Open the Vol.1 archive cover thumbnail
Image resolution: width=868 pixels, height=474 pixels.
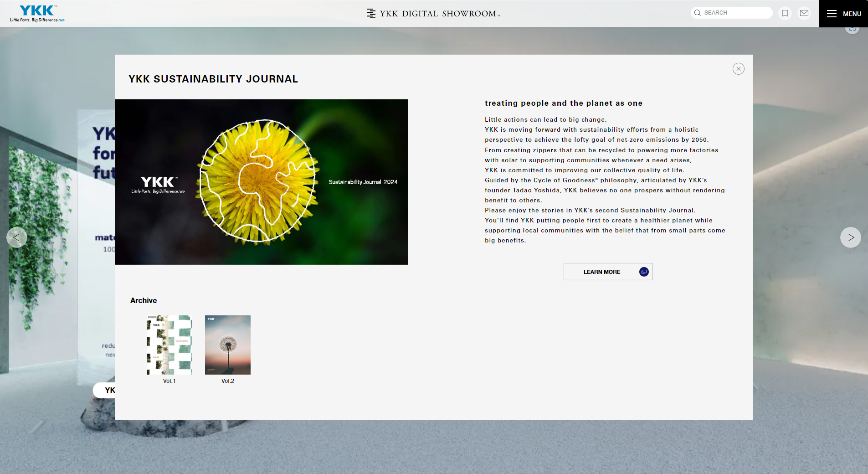[x=169, y=345]
